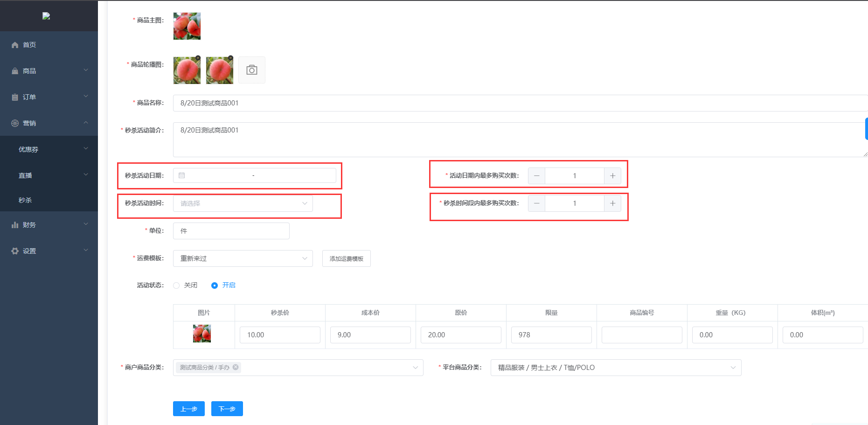This screenshot has width=868, height=425.
Task: Click the 秒杀价 input field
Action: coord(280,335)
